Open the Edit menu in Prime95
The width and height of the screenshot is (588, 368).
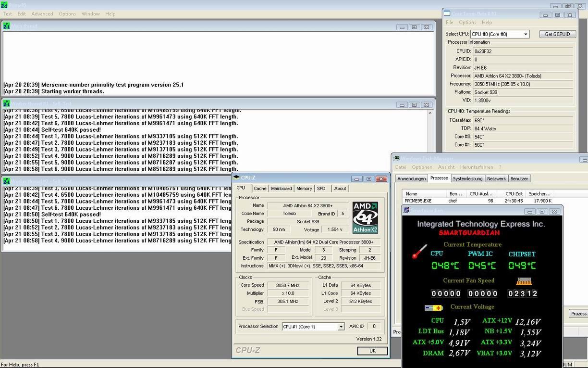[22, 14]
